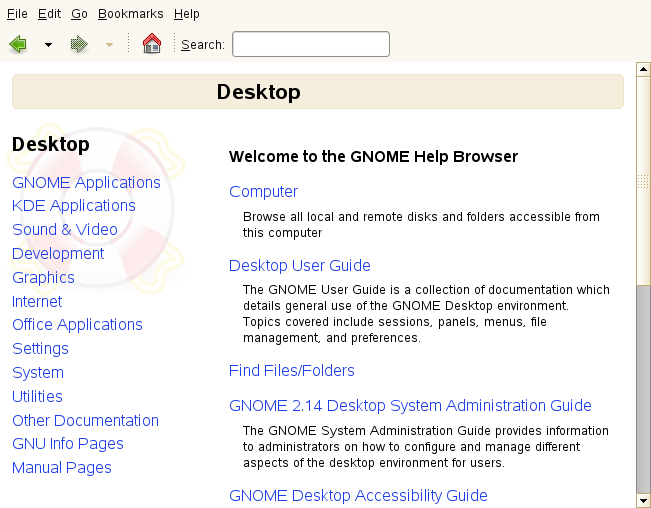The width and height of the screenshot is (651, 508).
Task: Click inside the Search text field
Action: point(310,44)
